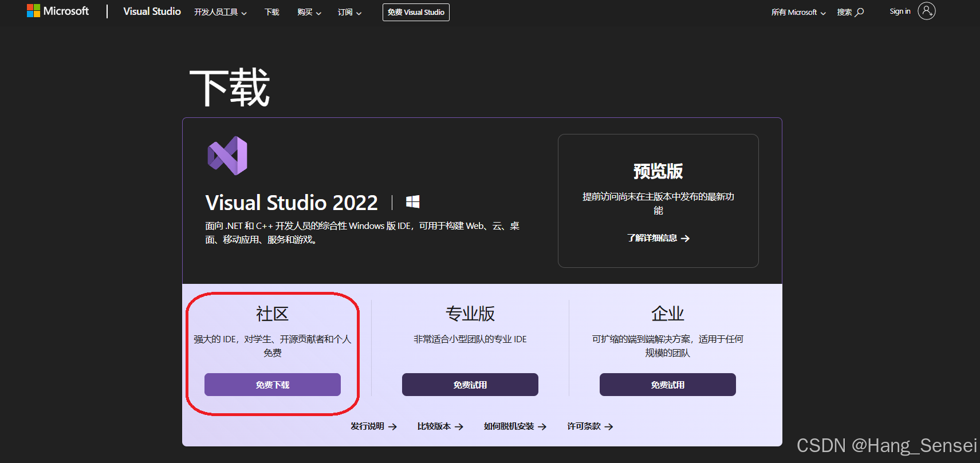Click the 社区 edition heading
The width and height of the screenshot is (980, 463).
click(x=273, y=314)
